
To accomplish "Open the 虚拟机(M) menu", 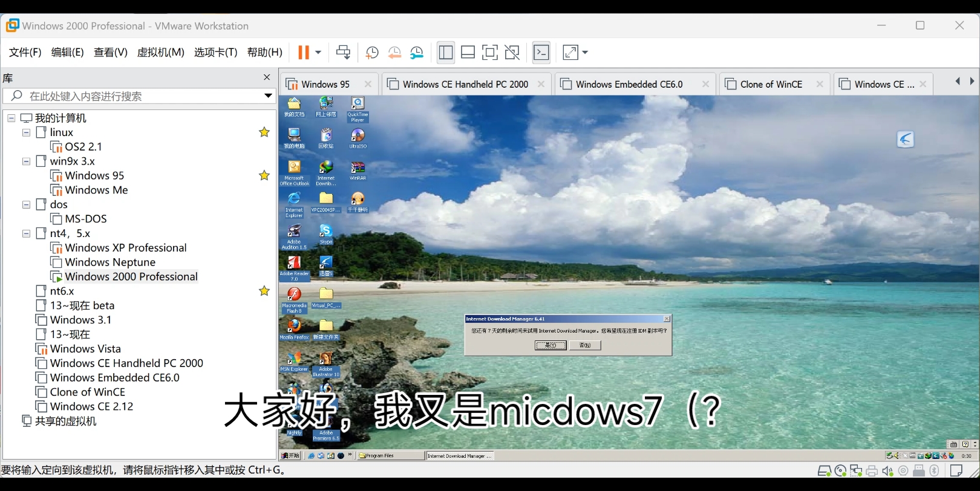I will tap(161, 53).
